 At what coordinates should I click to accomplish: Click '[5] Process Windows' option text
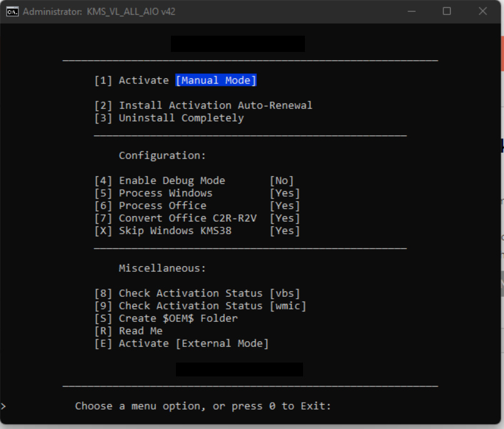[x=153, y=194]
